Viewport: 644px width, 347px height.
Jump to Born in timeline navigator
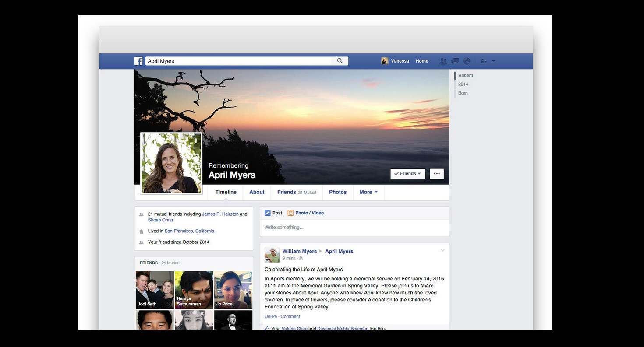pos(463,93)
